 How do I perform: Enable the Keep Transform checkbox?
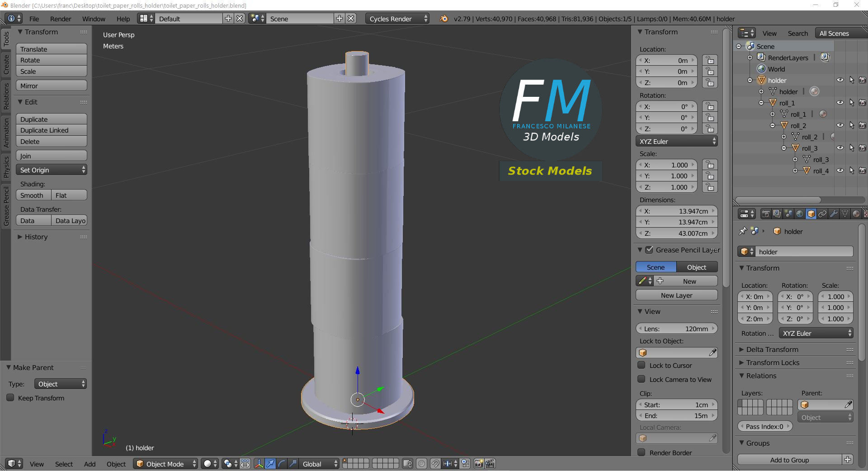pyautogui.click(x=10, y=398)
